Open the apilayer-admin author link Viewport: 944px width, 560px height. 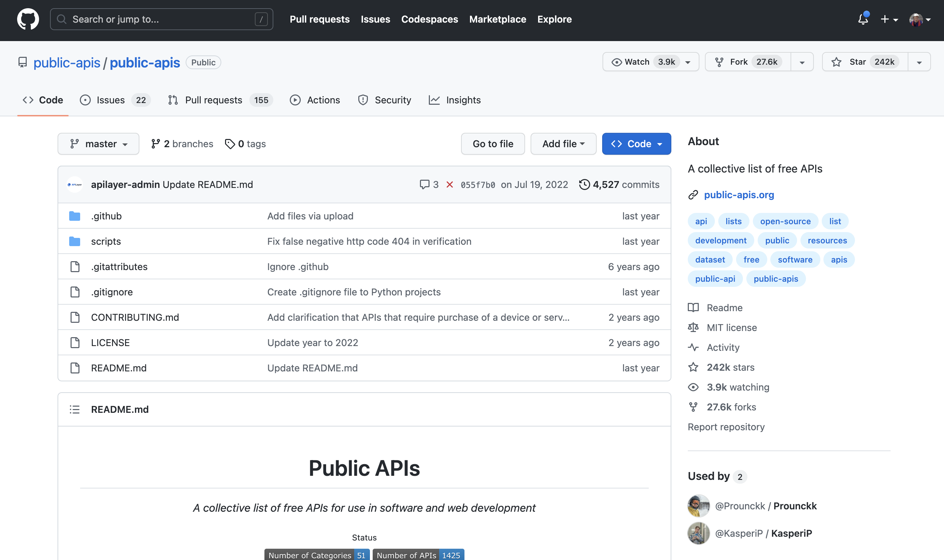(x=125, y=184)
